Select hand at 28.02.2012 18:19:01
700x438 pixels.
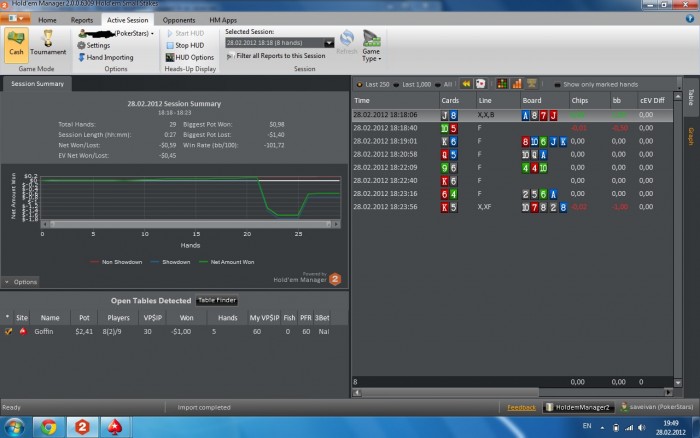click(512, 142)
